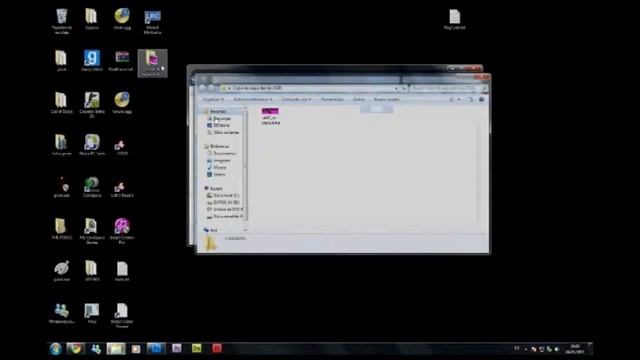Click Grabar in the Explorer toolbar
This screenshot has height=360, width=640.
[x=359, y=99]
